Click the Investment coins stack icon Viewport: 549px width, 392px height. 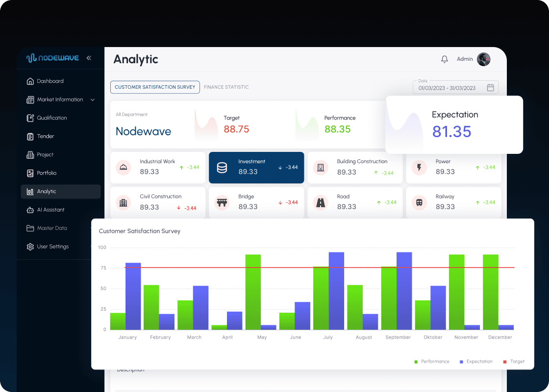tap(222, 168)
